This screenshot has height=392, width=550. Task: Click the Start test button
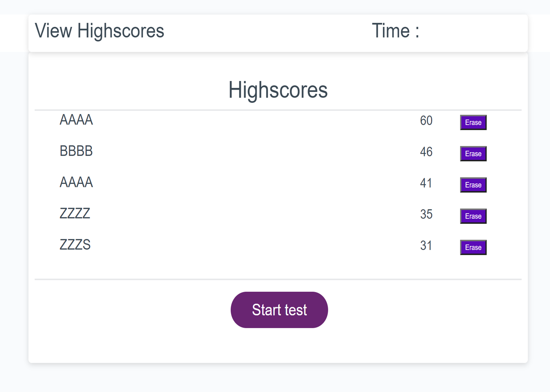(279, 310)
